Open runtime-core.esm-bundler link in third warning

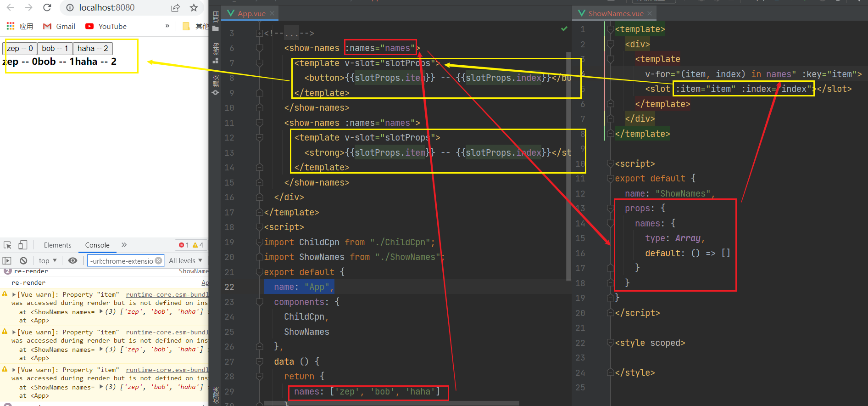(167, 370)
